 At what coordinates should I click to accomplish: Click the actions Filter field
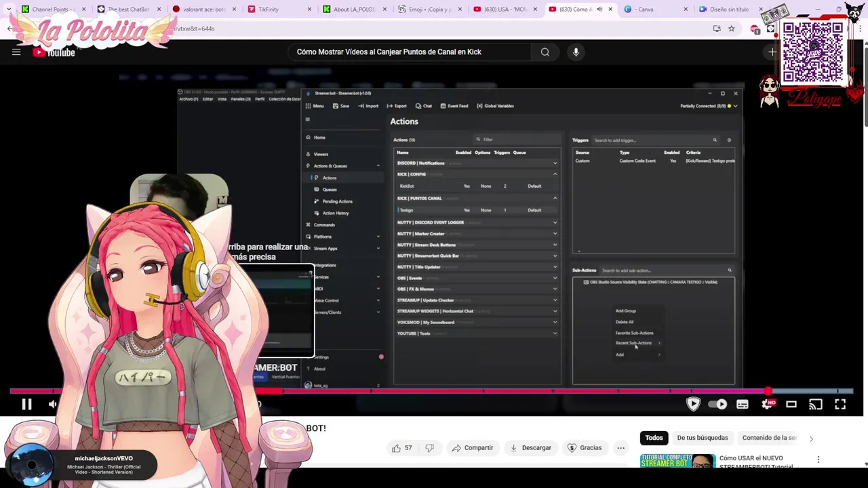click(517, 140)
